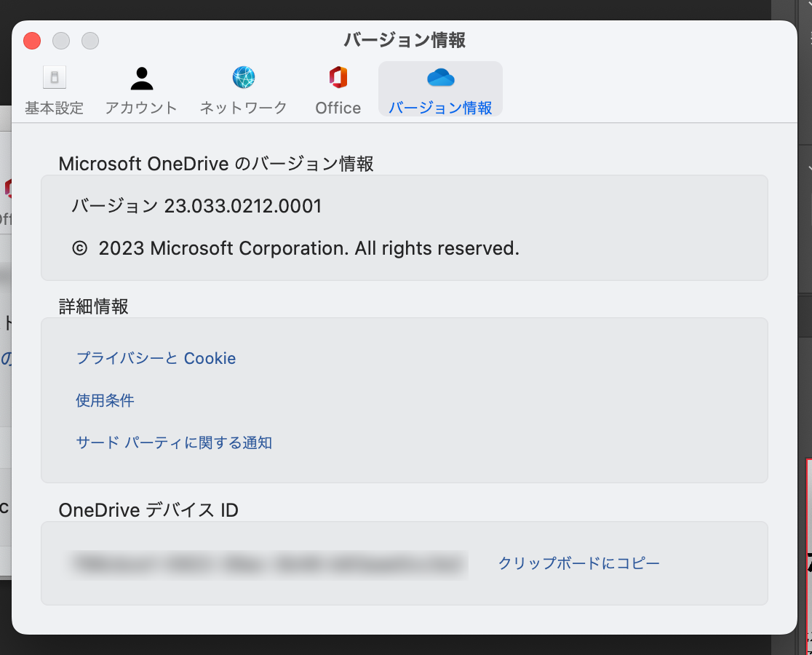Click the switch icon above 基本設定

55,78
